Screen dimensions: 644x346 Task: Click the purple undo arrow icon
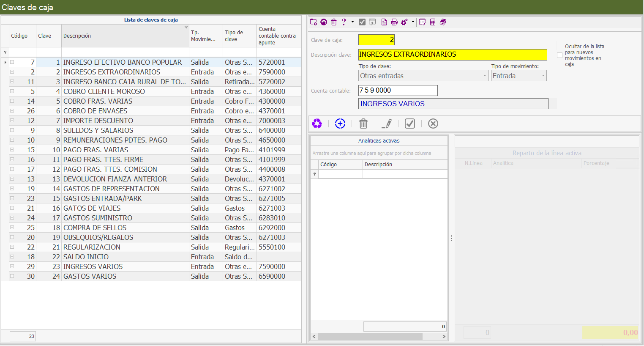click(x=324, y=22)
